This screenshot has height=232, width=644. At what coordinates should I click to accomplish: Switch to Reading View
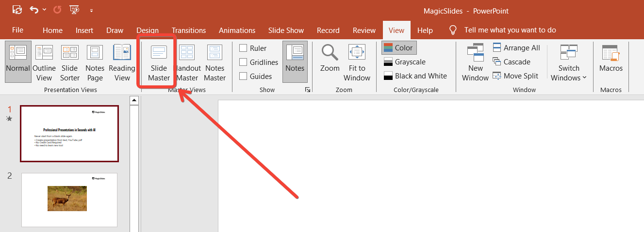(122, 62)
